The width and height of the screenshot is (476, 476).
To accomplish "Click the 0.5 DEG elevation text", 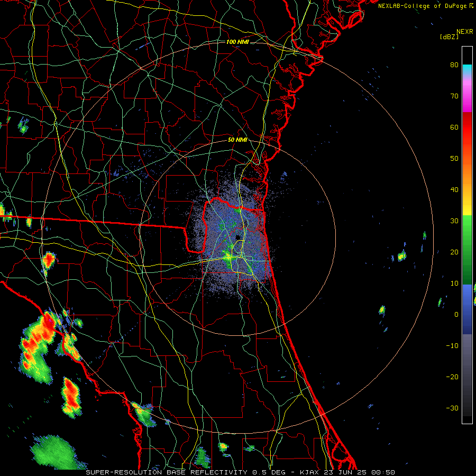I will pos(269,472).
